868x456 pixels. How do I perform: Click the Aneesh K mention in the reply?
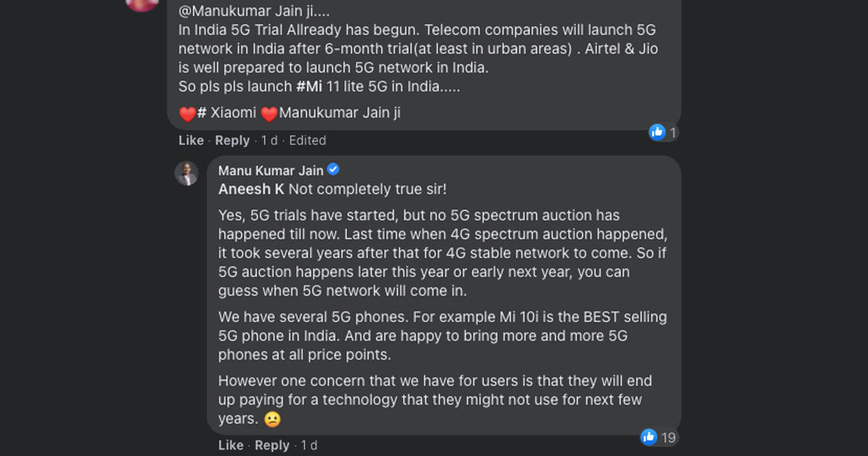tap(251, 190)
